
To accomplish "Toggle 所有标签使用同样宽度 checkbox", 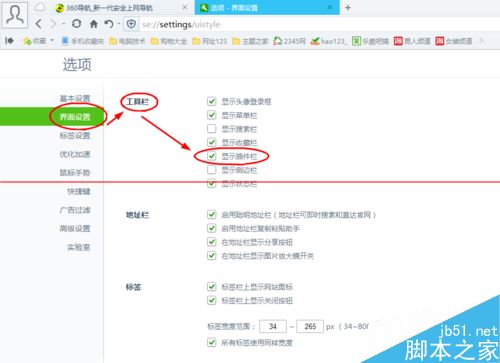I will pyautogui.click(x=212, y=342).
